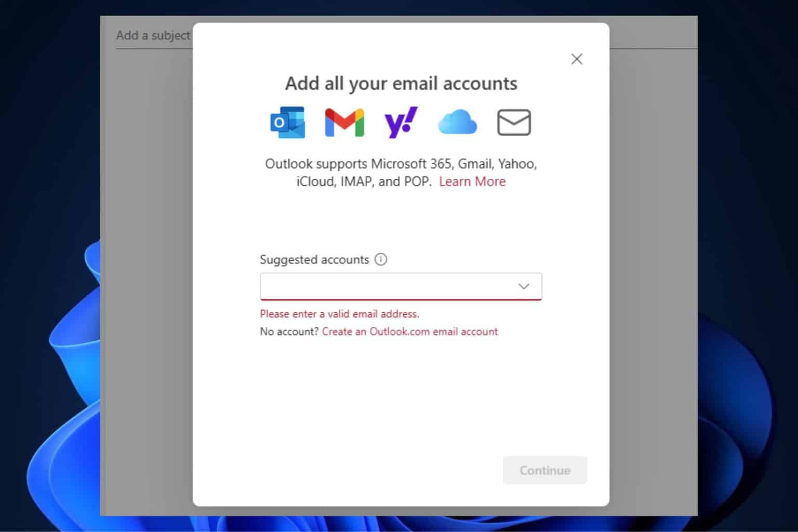Click the generic mail envelope icon
The width and height of the screenshot is (798, 532).
click(x=514, y=122)
